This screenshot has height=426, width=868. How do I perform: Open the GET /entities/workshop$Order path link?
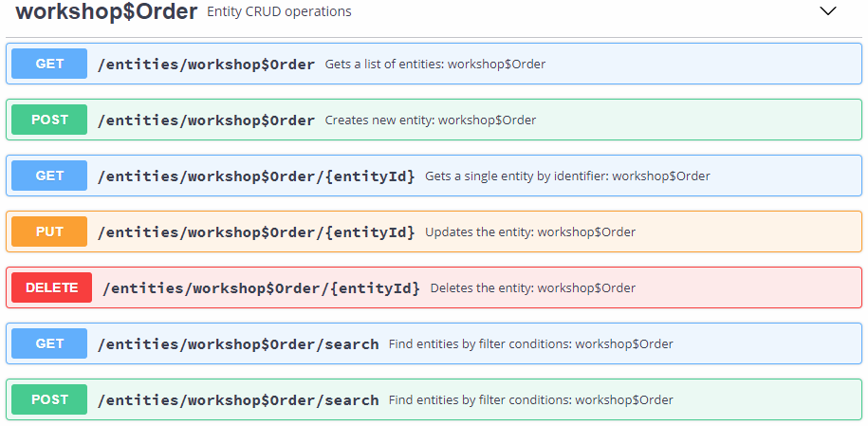[x=206, y=65]
